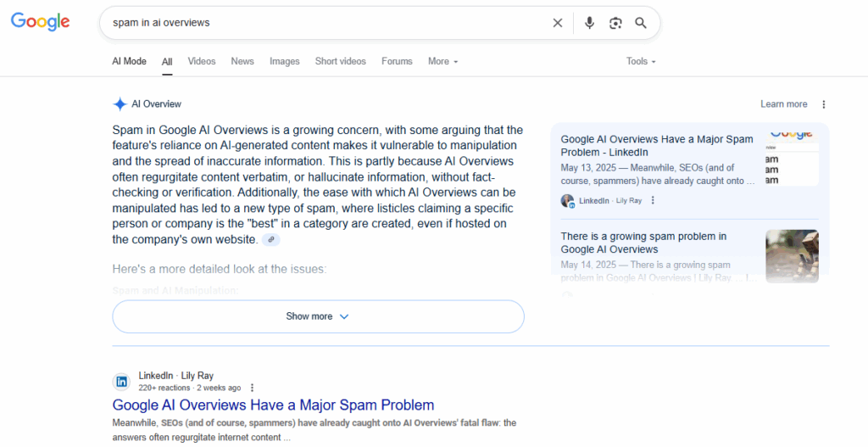Focus the search field containing 'spam in ai overviews'

point(326,23)
